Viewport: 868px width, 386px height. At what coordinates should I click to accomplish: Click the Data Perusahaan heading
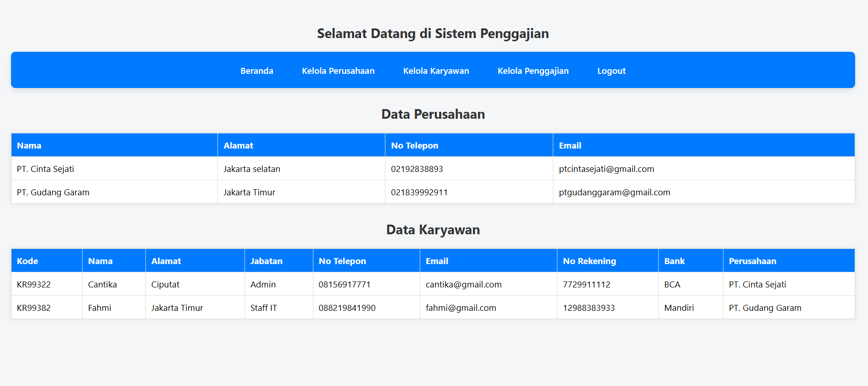433,114
